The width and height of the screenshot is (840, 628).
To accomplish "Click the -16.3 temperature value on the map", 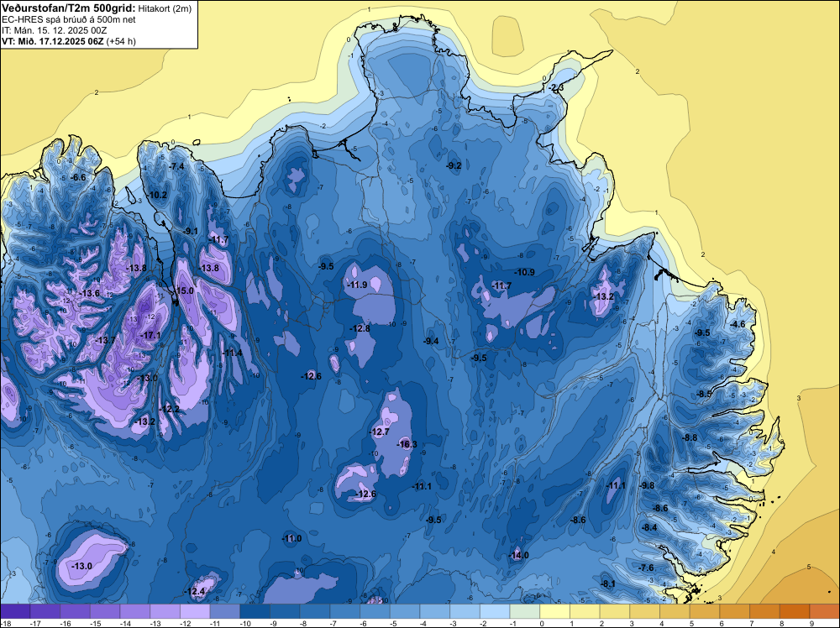I will pyautogui.click(x=407, y=444).
